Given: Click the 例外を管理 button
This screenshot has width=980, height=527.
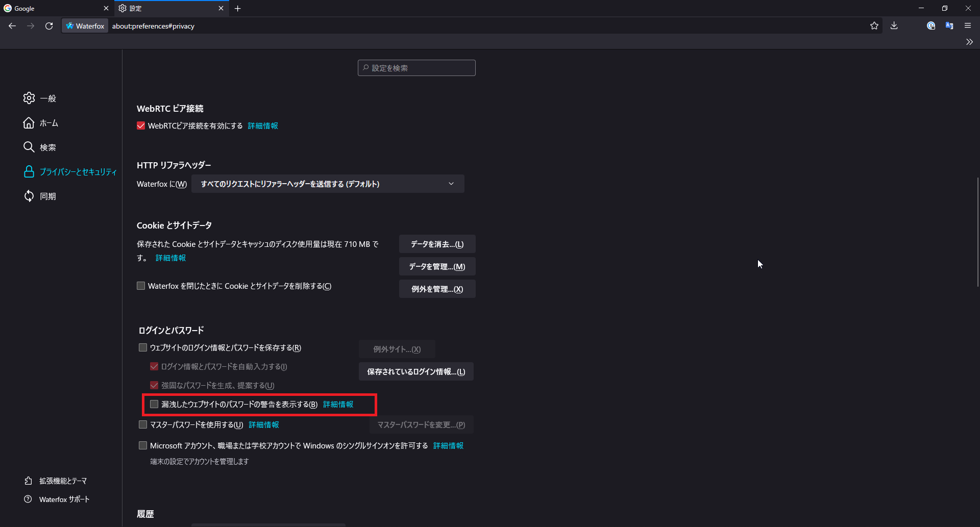Looking at the screenshot, I should click(x=437, y=289).
